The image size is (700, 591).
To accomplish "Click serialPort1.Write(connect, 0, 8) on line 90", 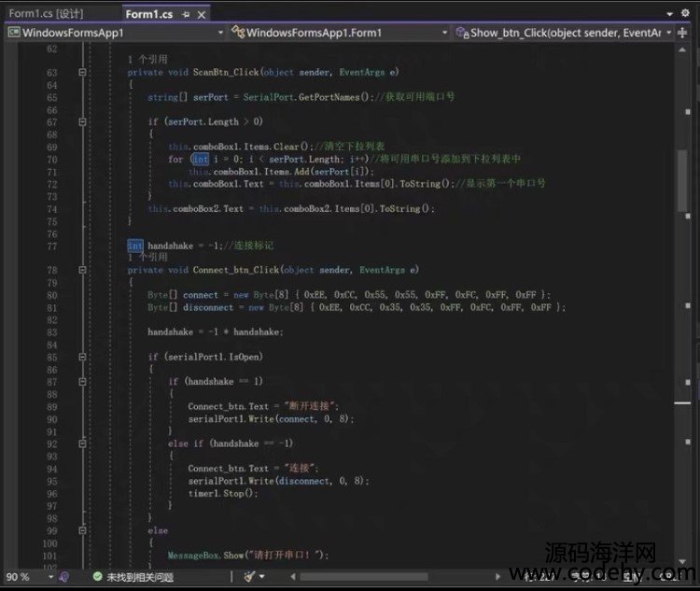I will 270,418.
